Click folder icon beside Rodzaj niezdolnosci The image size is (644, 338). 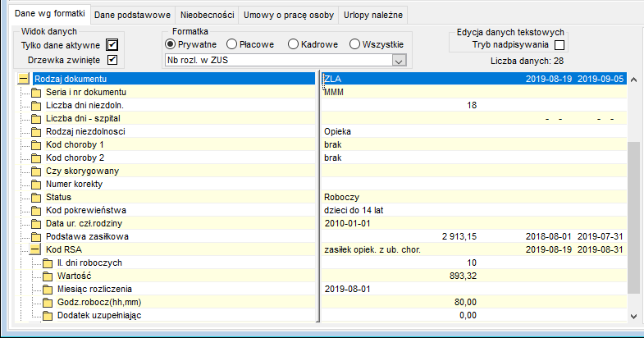coord(36,132)
